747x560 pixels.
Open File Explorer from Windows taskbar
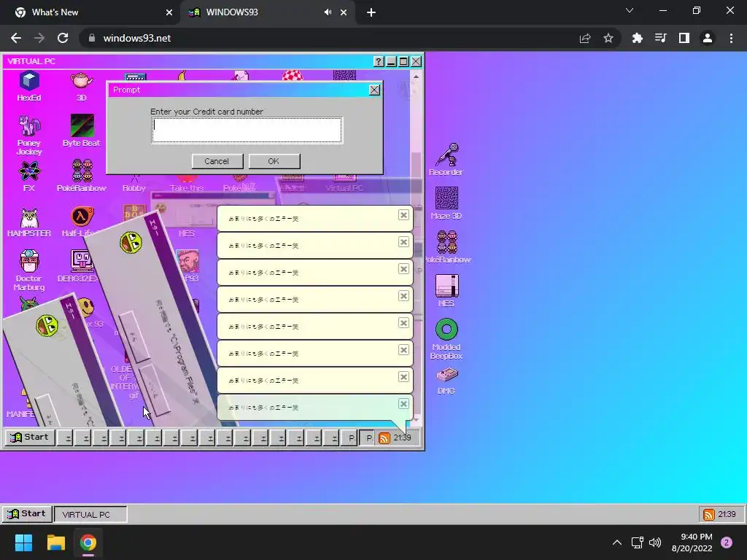pos(55,542)
